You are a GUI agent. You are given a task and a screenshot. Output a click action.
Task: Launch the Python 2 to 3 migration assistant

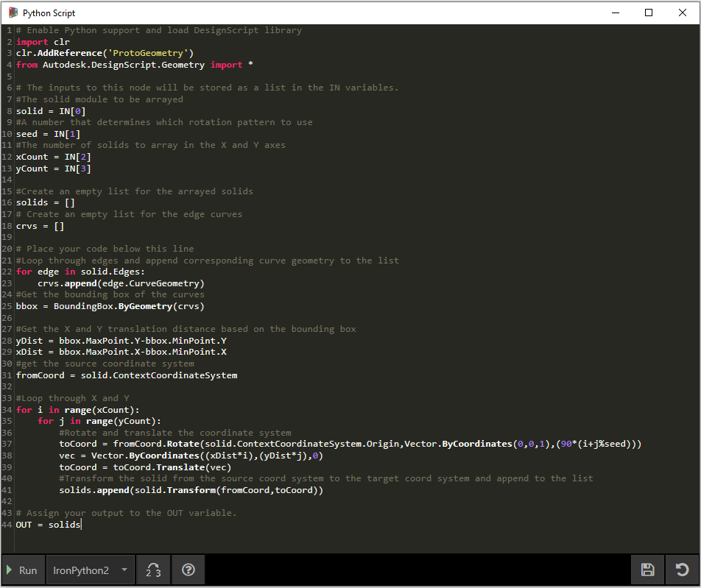point(154,570)
